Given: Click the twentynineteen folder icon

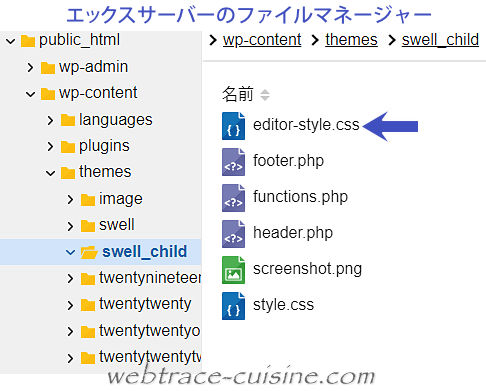Looking at the screenshot, I should pyautogui.click(x=88, y=278).
